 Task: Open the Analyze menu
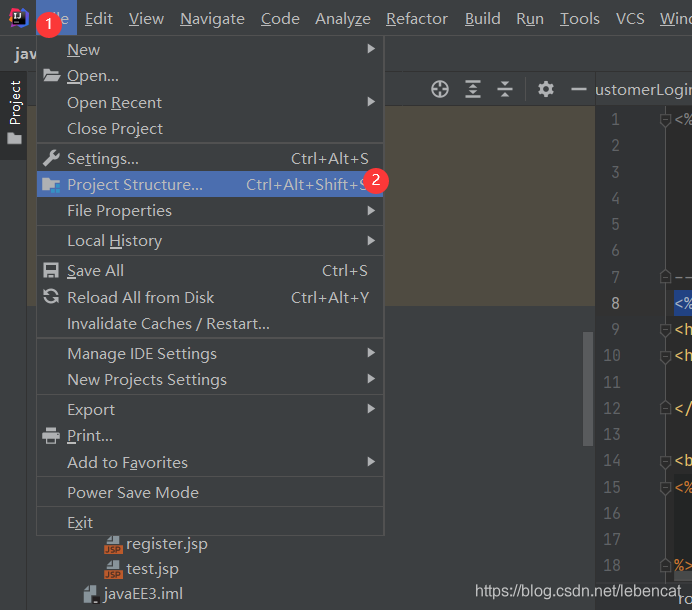[343, 19]
